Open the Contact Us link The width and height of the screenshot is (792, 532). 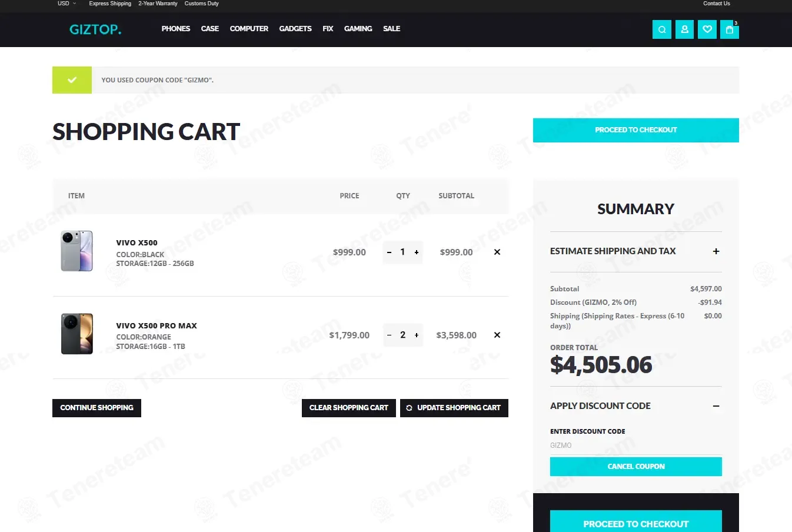(717, 4)
